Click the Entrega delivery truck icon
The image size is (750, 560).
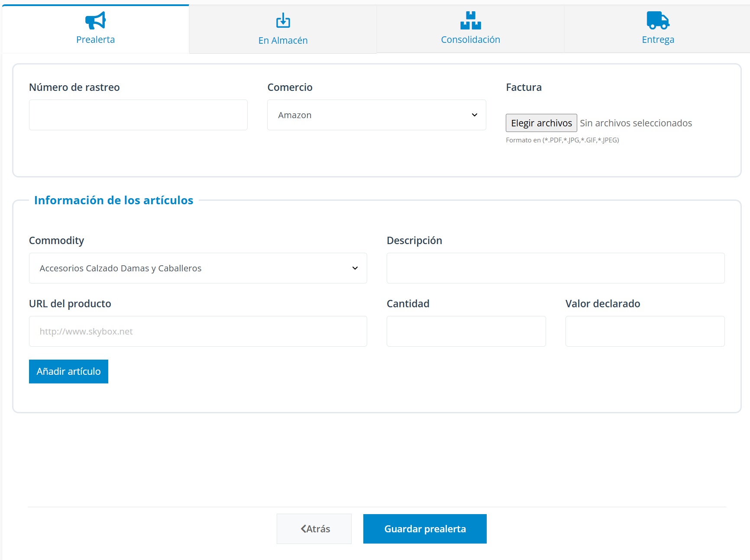tap(658, 20)
